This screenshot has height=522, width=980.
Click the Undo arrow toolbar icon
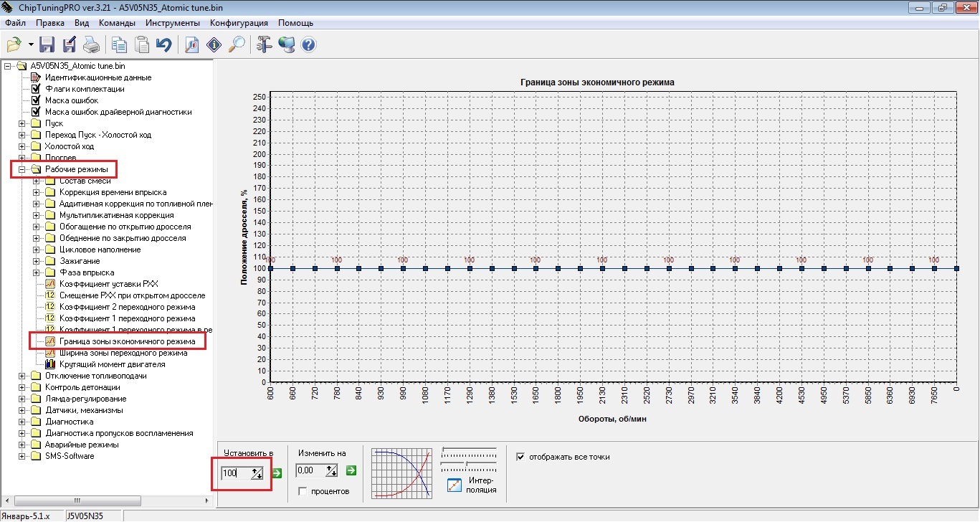click(164, 45)
